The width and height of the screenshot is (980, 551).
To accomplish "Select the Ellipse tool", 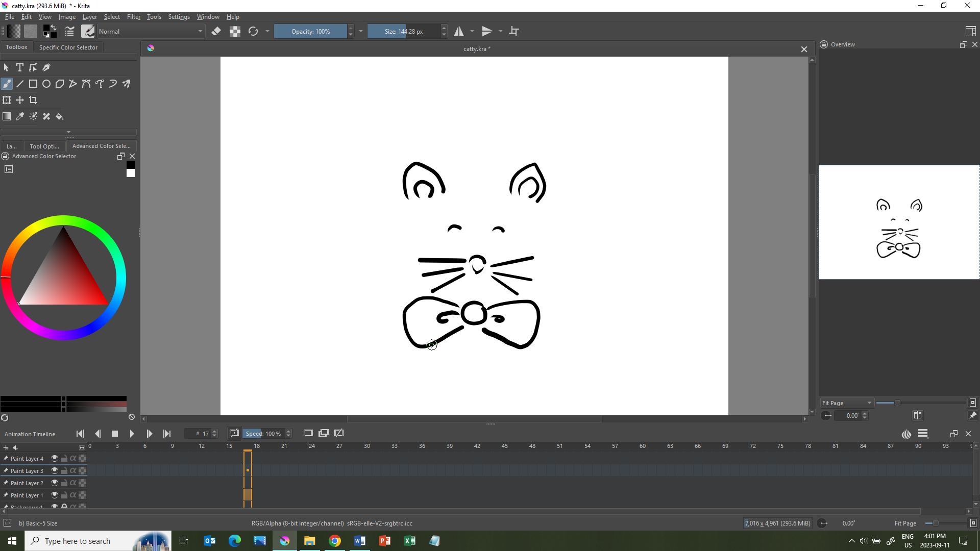I will click(x=46, y=84).
